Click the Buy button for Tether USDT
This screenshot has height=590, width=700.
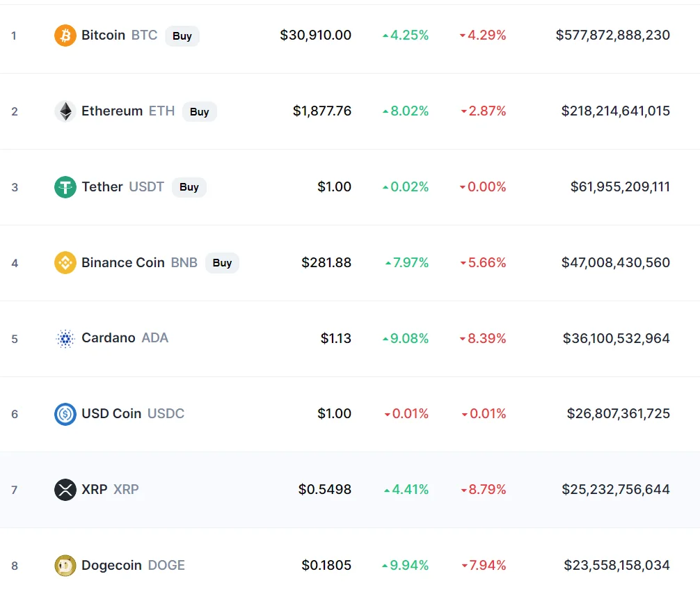(189, 187)
